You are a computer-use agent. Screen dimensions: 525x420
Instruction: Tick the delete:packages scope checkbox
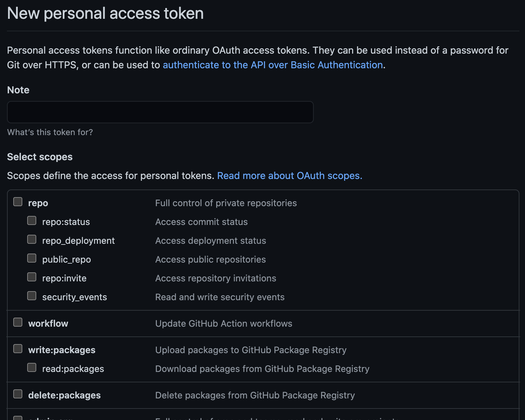pos(18,394)
